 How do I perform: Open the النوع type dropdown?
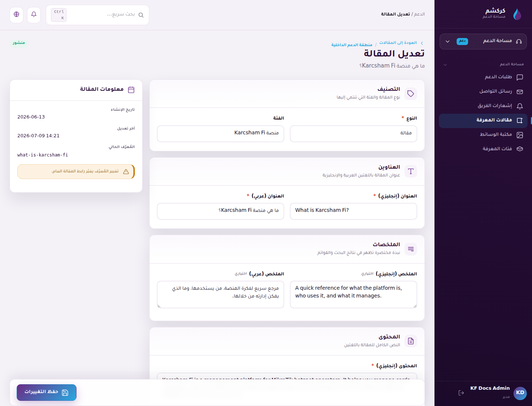click(354, 134)
